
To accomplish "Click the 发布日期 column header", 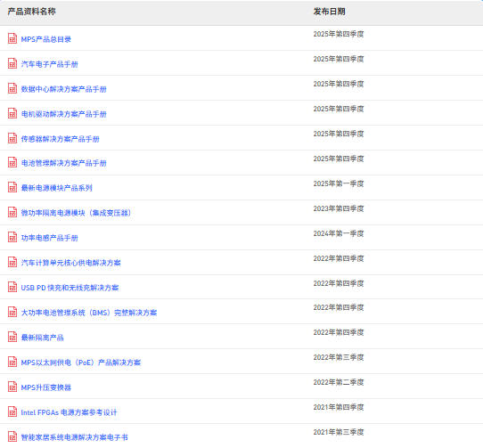I will [x=330, y=12].
